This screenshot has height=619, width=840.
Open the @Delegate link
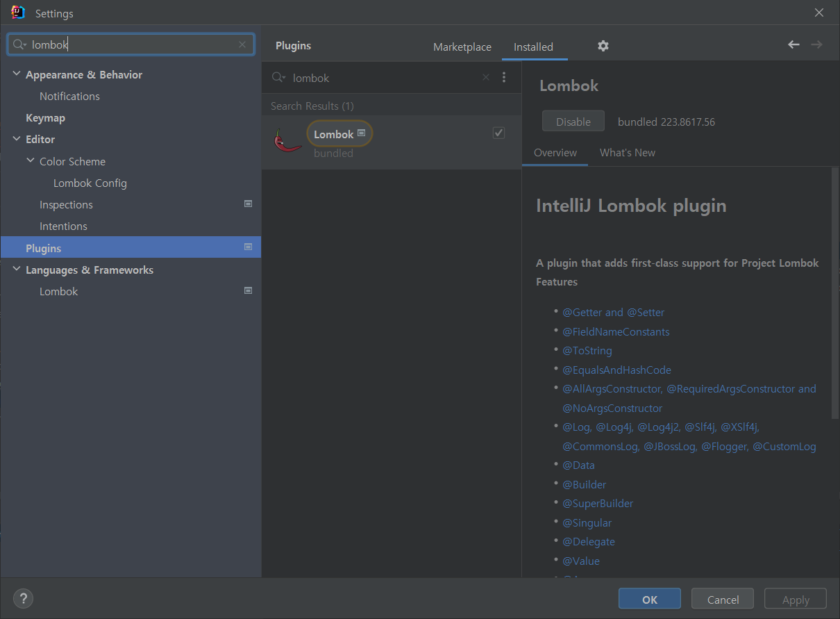[589, 542]
